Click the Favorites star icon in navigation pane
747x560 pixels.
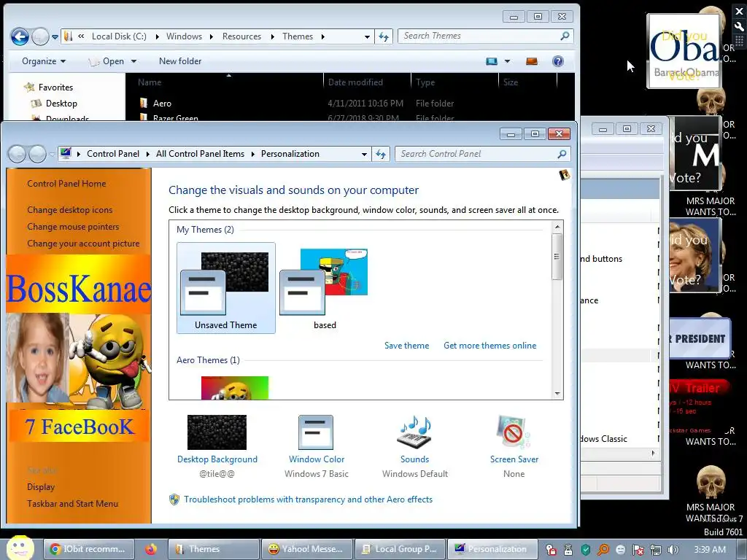[29, 87]
